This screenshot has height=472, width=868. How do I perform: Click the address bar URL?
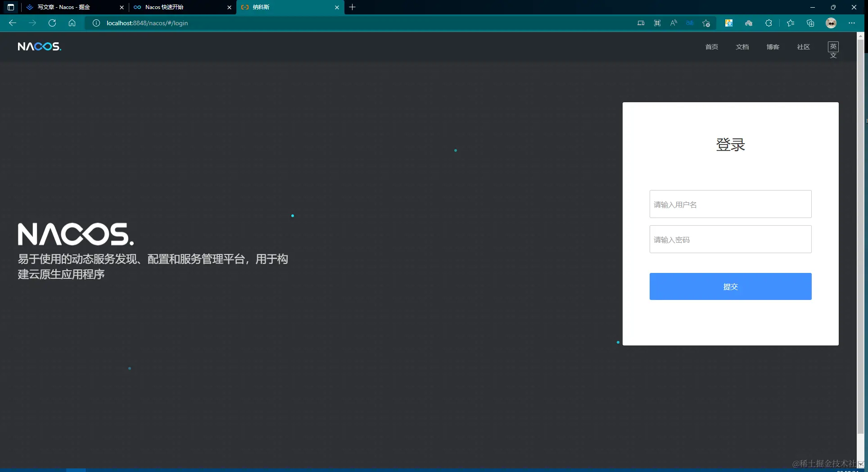pos(147,23)
